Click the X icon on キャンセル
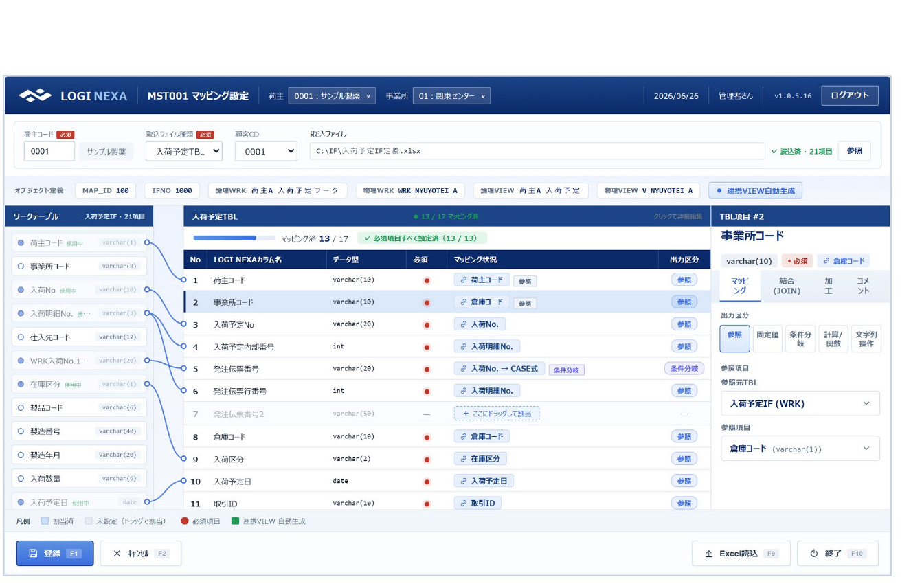This screenshot has width=911, height=588. click(117, 553)
